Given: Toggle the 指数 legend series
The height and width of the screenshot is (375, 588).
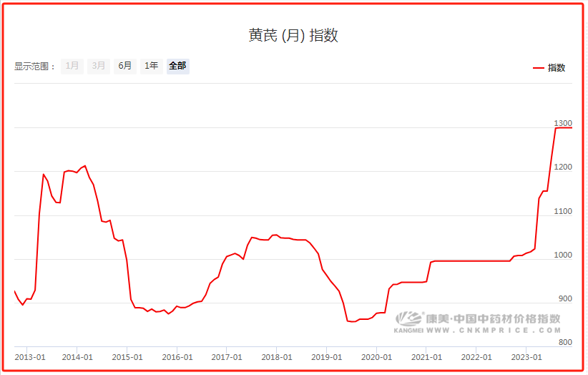Looking at the screenshot, I should [x=549, y=68].
